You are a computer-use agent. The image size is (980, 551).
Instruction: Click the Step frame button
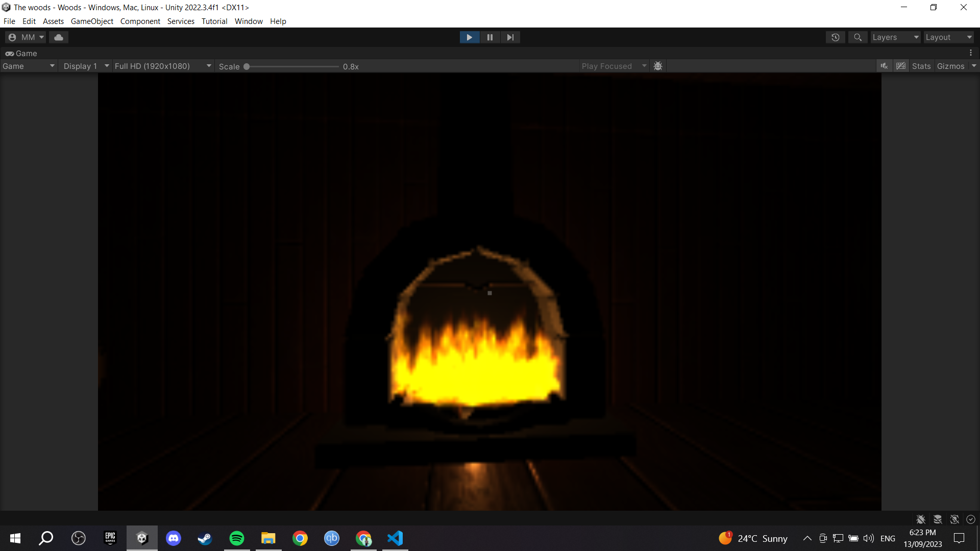point(510,37)
